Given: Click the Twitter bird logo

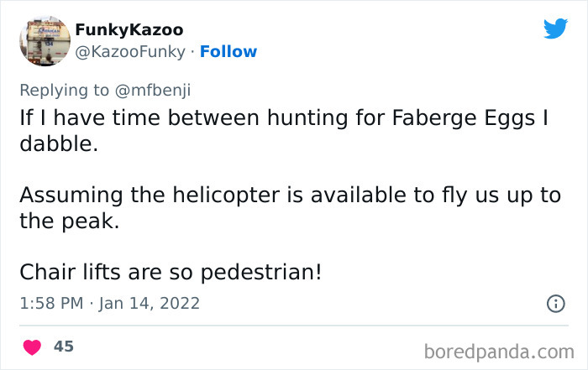Looking at the screenshot, I should point(555,29).
